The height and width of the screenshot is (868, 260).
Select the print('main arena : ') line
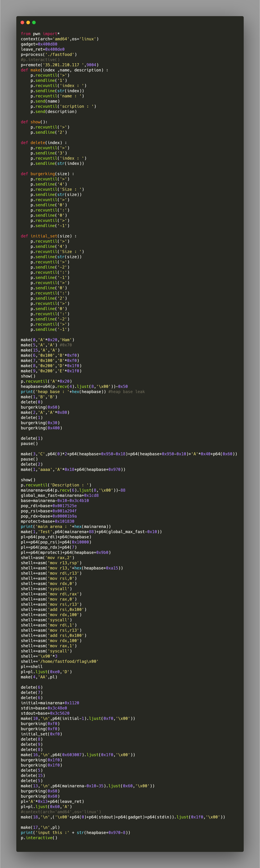point(66,527)
